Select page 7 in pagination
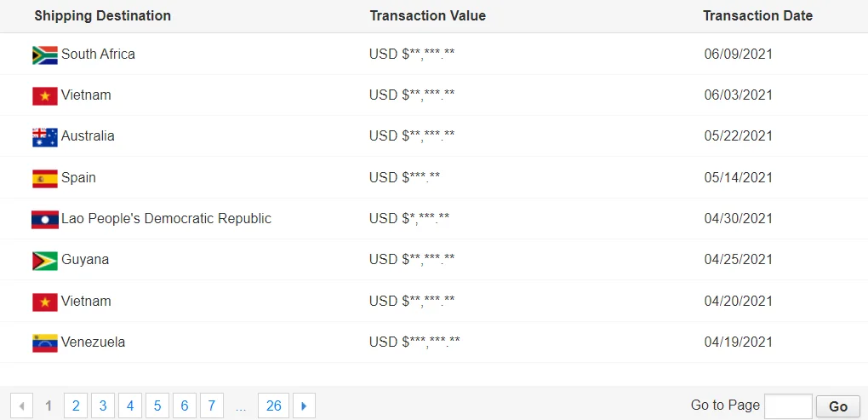The height and width of the screenshot is (420, 868). (x=212, y=406)
